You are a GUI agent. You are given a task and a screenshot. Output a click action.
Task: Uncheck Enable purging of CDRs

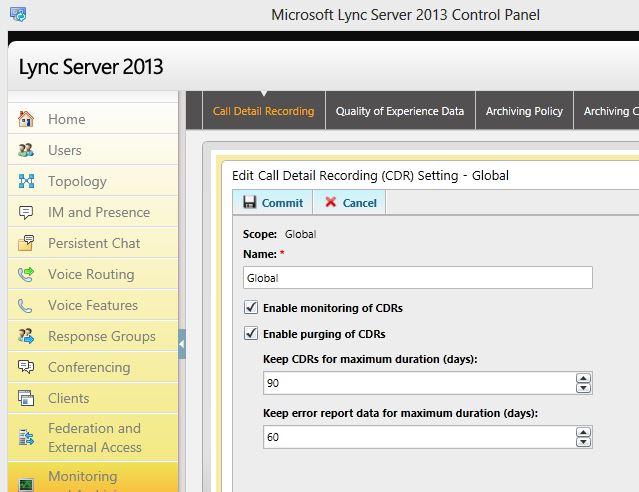coord(250,334)
